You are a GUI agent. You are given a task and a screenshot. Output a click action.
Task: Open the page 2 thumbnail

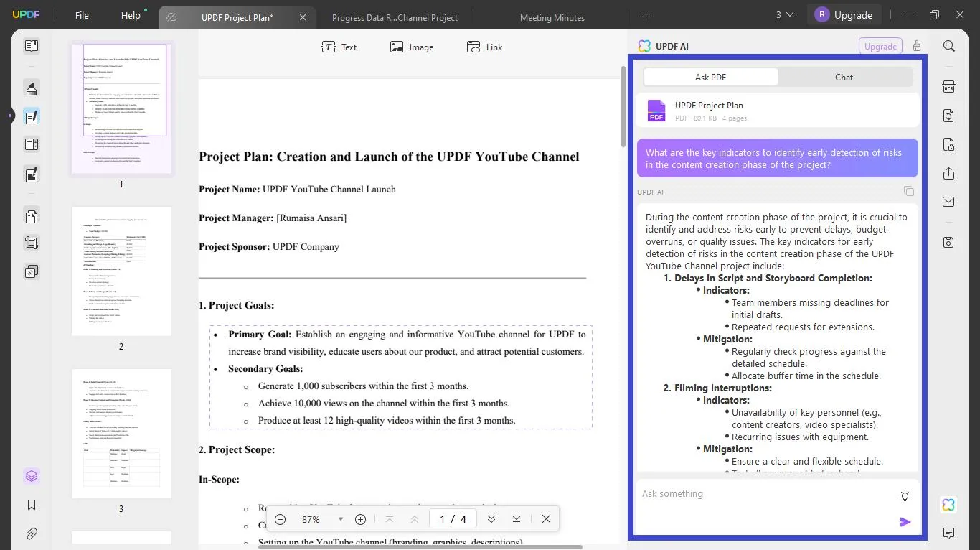(121, 271)
